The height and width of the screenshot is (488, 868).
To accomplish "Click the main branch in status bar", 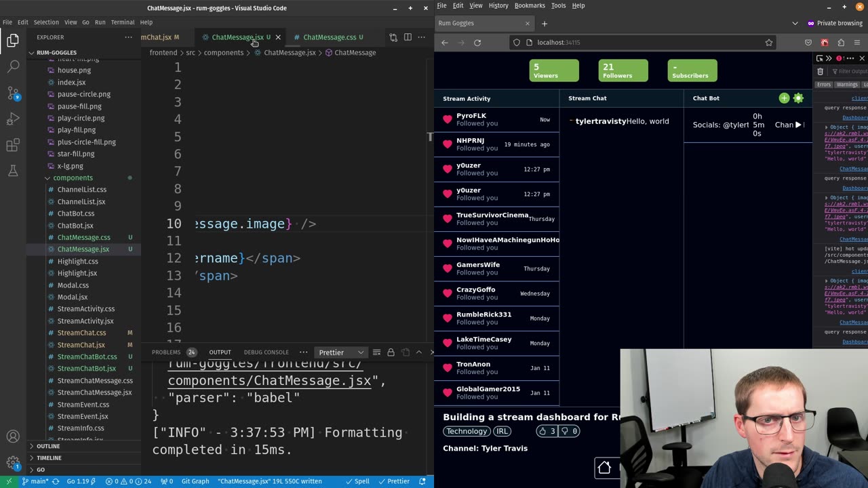I will [x=35, y=481].
